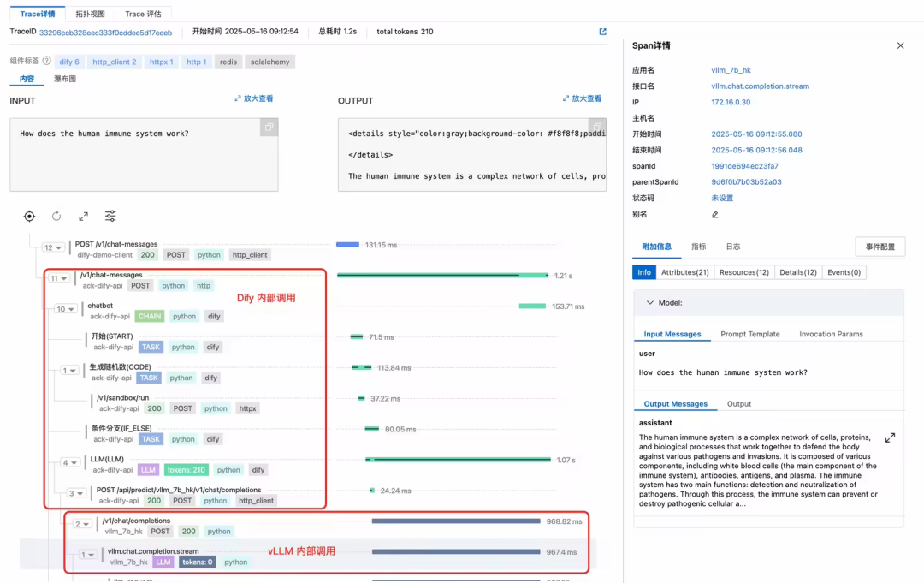Expand the assistant output message with arrows icon
The height and width of the screenshot is (583, 924).
[890, 437]
